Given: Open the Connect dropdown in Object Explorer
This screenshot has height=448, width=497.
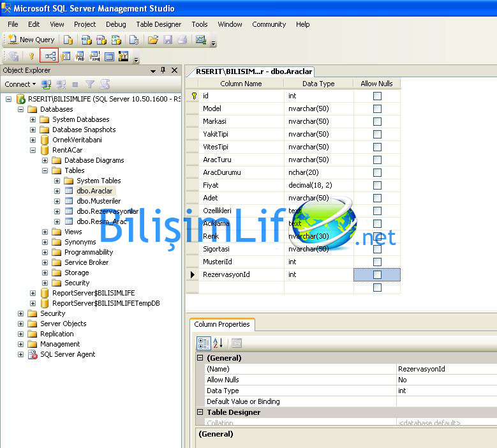Looking at the screenshot, I should tap(20, 84).
